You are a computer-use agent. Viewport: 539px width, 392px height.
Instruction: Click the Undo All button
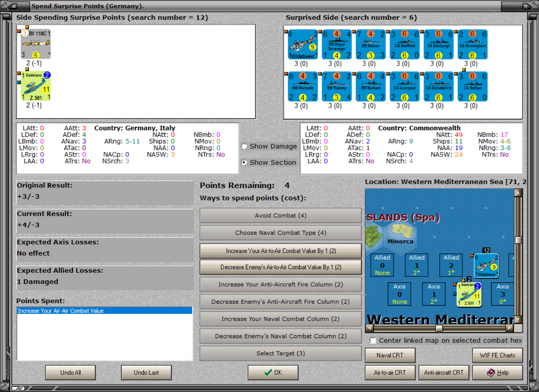tap(71, 373)
